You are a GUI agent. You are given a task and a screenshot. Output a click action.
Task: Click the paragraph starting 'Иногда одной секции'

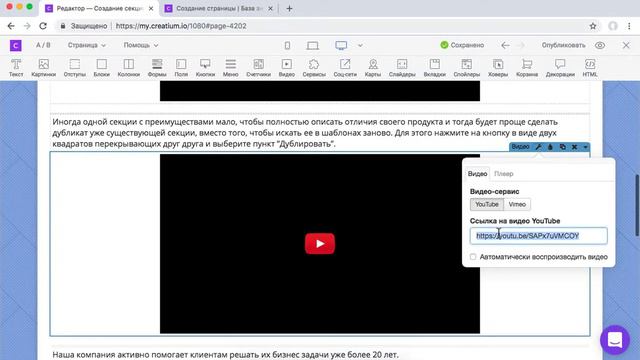point(304,133)
